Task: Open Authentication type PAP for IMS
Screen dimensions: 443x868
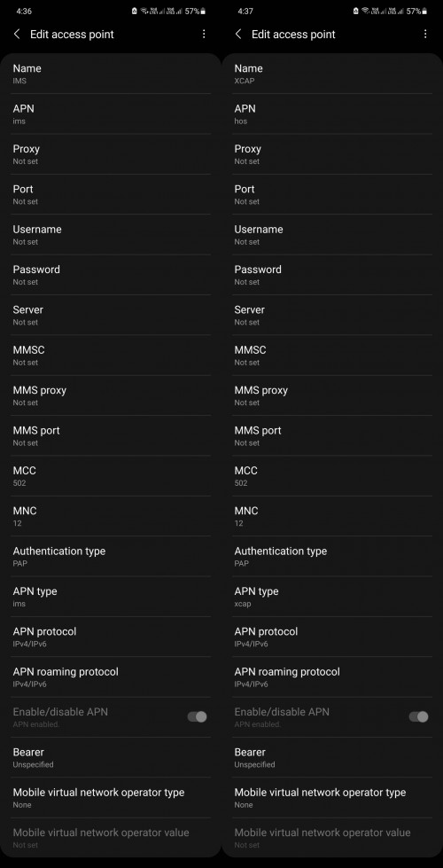Action: click(111, 556)
